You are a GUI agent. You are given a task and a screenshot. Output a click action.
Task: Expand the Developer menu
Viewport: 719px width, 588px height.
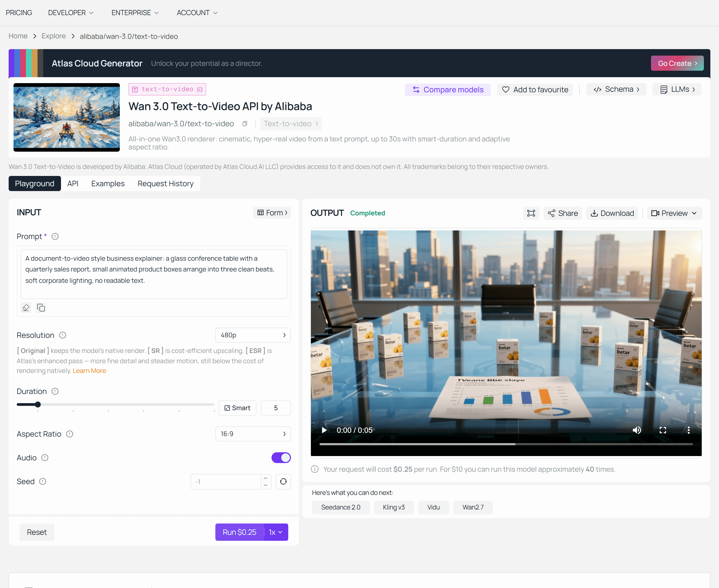point(71,13)
